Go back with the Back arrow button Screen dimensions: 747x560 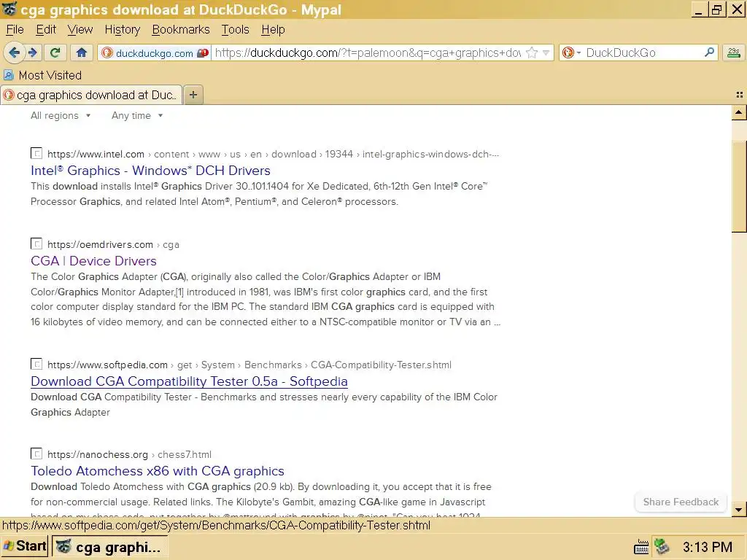(x=14, y=52)
